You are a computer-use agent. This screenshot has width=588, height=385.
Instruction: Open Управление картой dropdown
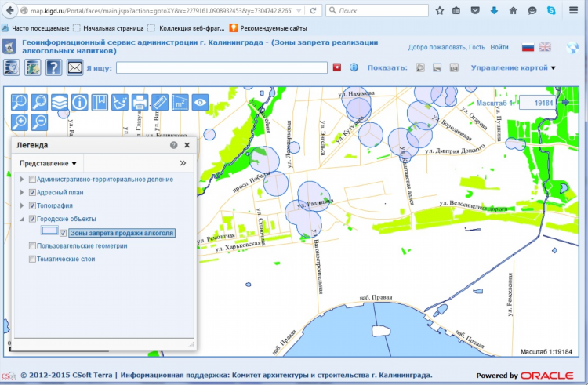pyautogui.click(x=514, y=68)
